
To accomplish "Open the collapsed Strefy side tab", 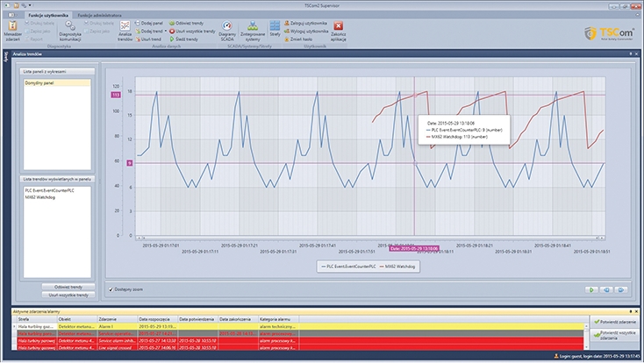I will [6, 57].
